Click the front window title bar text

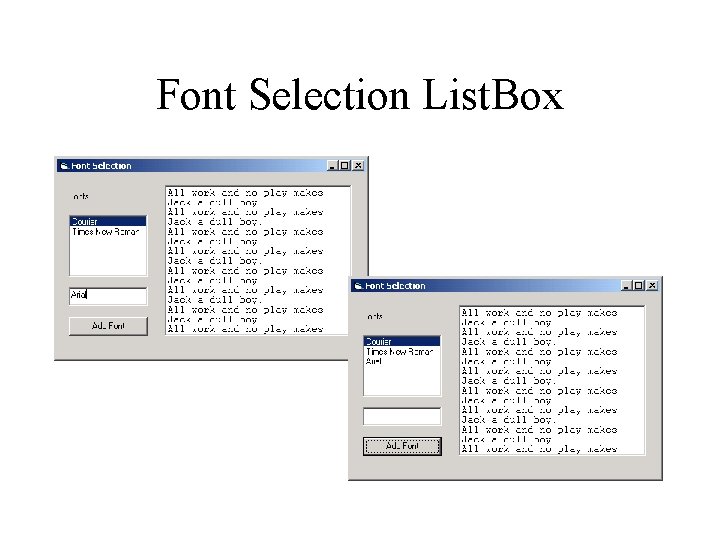pos(395,286)
